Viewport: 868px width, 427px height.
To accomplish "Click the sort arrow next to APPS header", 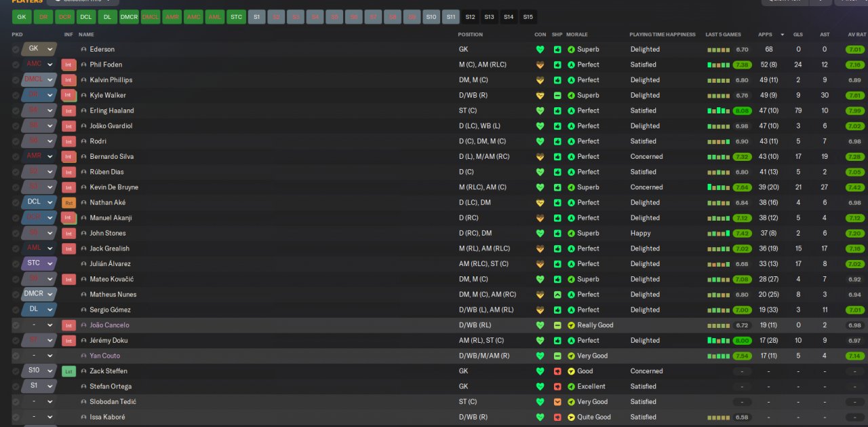I will pos(783,35).
